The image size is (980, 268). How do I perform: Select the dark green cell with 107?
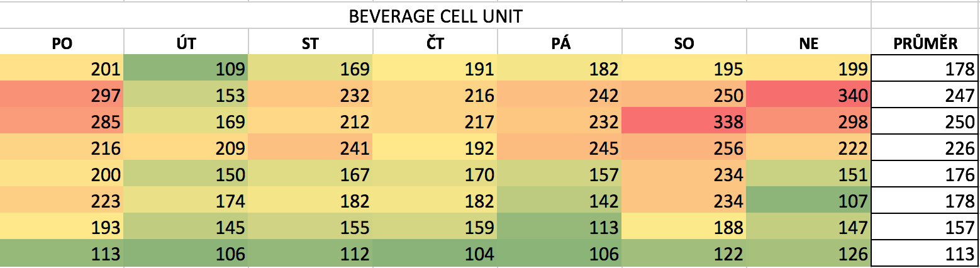pyautogui.click(x=809, y=201)
